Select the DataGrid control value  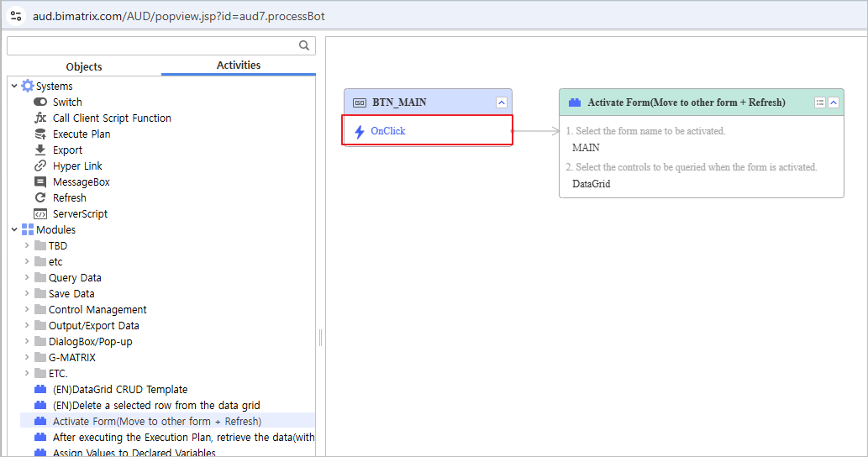(x=592, y=184)
